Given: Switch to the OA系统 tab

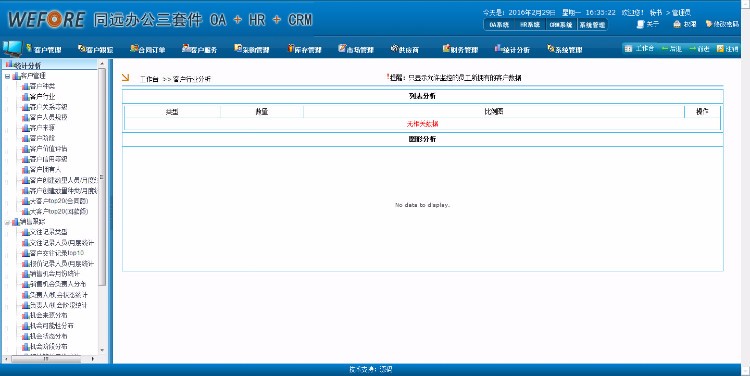Looking at the screenshot, I should point(499,24).
